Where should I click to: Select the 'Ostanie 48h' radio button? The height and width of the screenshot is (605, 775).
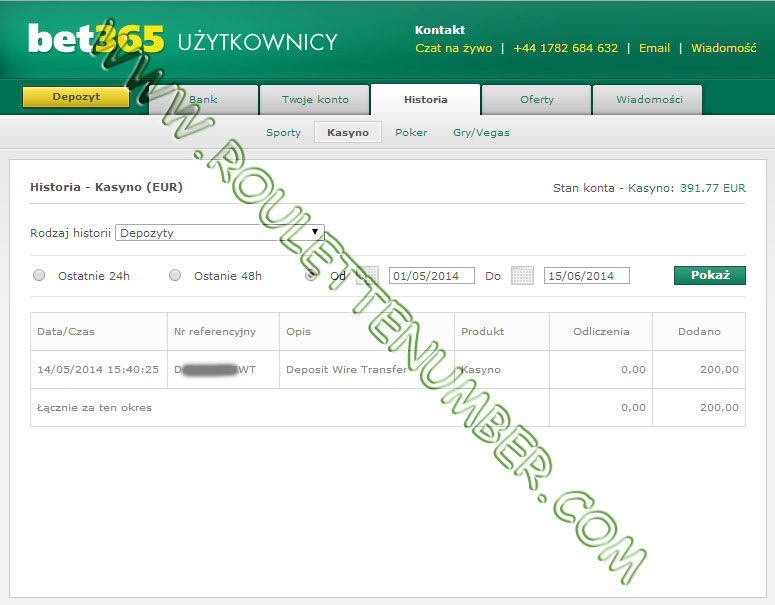(x=175, y=275)
